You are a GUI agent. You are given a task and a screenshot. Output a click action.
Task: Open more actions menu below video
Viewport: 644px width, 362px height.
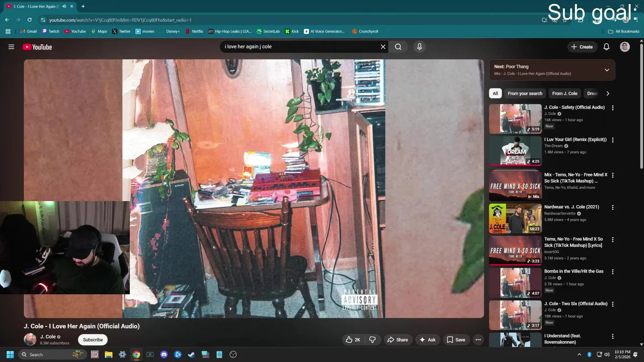(478, 340)
